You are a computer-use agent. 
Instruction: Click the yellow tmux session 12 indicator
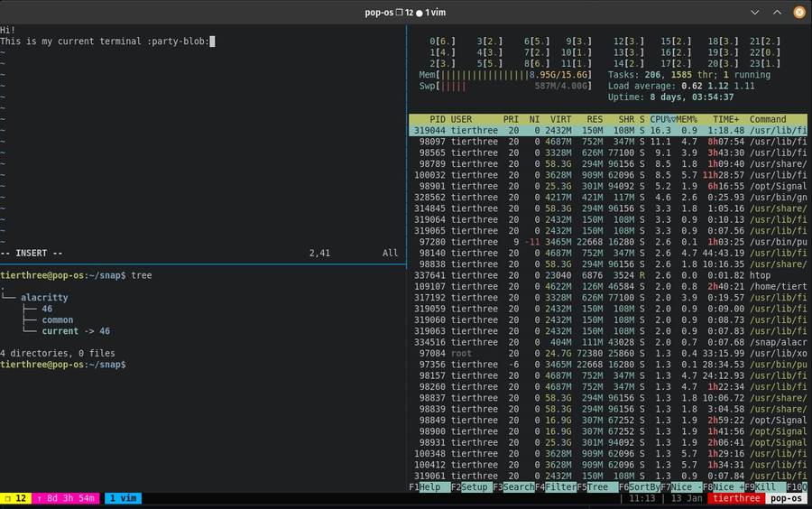coord(17,498)
